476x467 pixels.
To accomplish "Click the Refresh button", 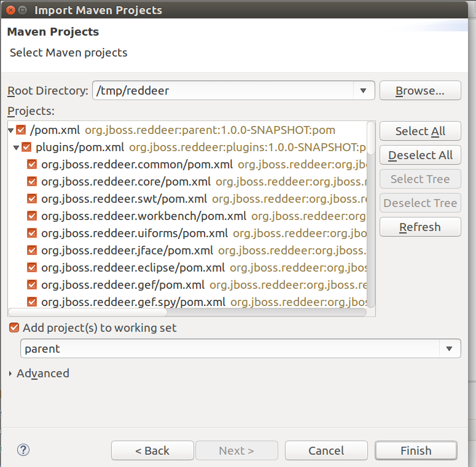I will click(420, 227).
